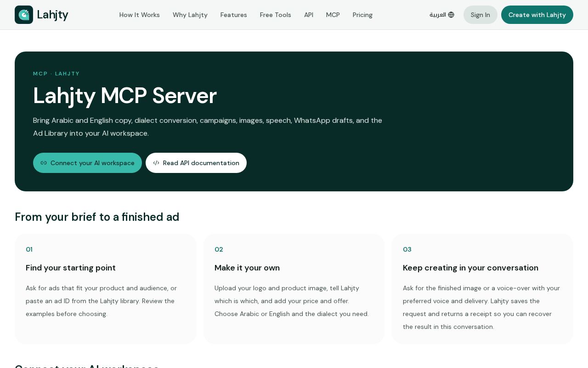Image resolution: width=588 pixels, height=368 pixels.
Task: Open the How It Works page
Action: (140, 15)
